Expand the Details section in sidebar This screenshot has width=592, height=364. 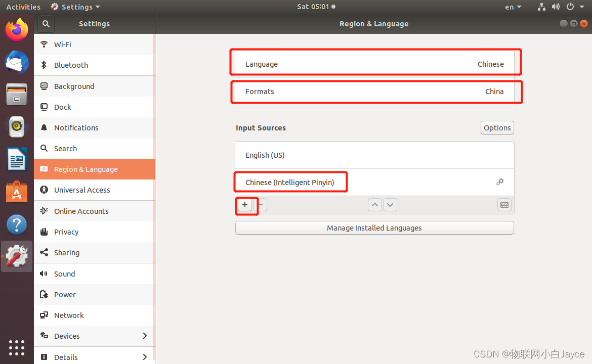pos(145,357)
